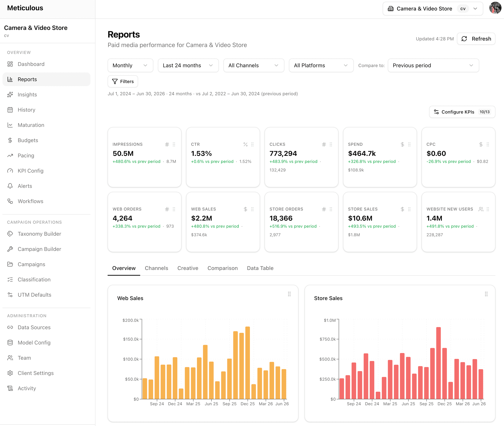Switch to the Overview tab
This screenshot has width=504, height=426.
(124, 268)
